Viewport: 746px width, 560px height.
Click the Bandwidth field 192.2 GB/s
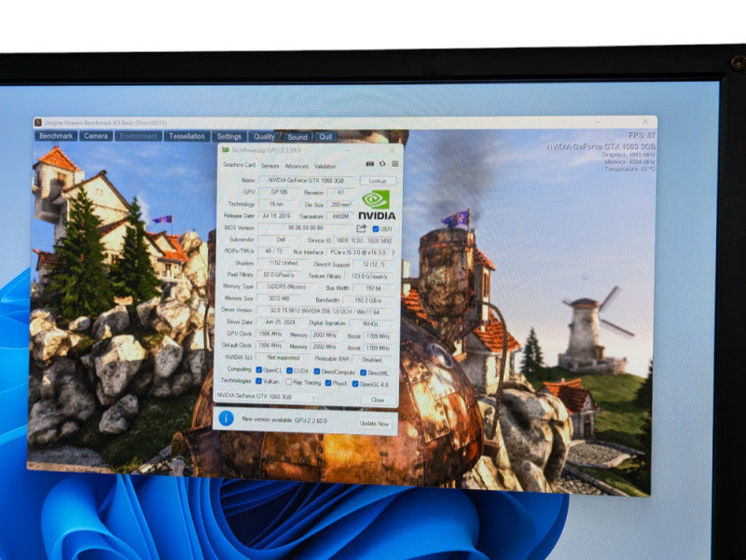tap(368, 300)
